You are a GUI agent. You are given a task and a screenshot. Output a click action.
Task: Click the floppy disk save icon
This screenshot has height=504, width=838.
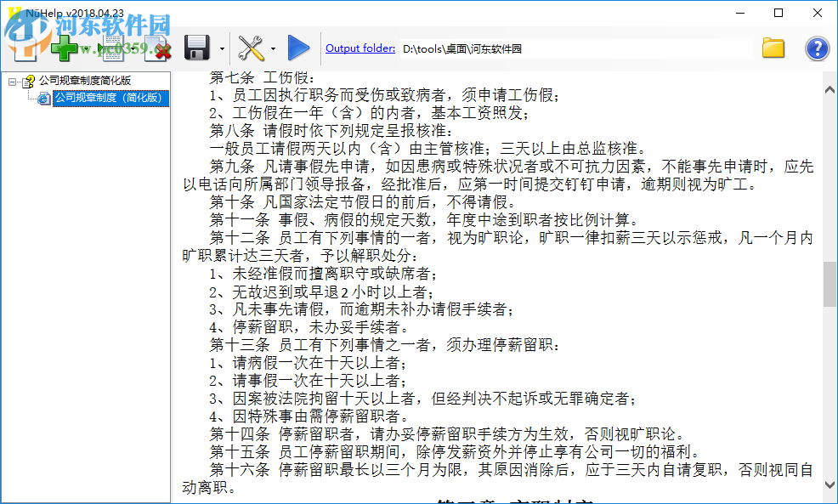pyautogui.click(x=196, y=48)
